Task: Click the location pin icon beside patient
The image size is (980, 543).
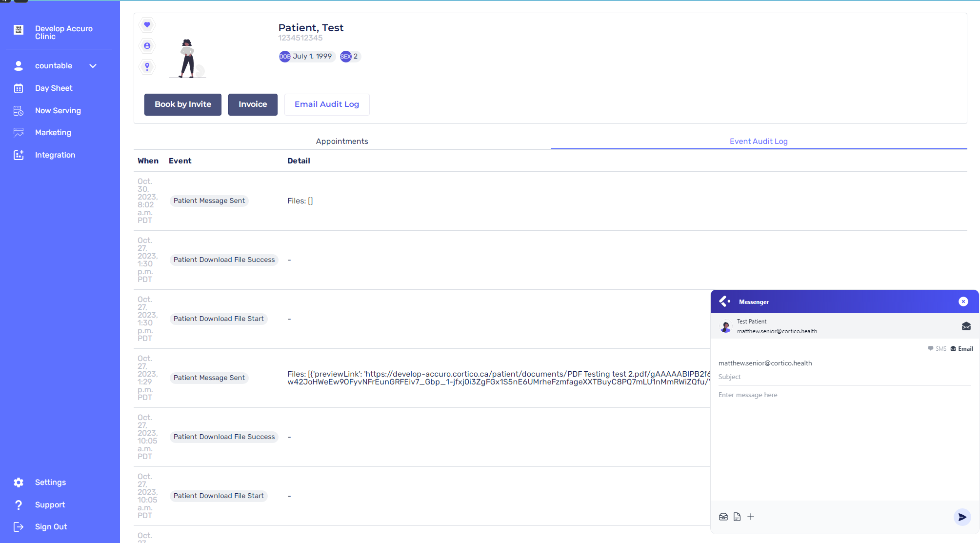Action: 147,66
